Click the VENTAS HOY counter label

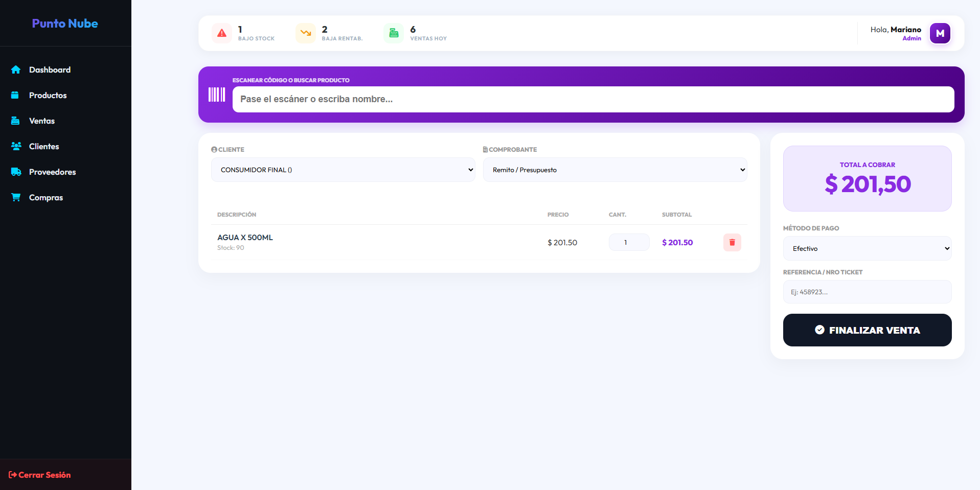click(x=428, y=39)
